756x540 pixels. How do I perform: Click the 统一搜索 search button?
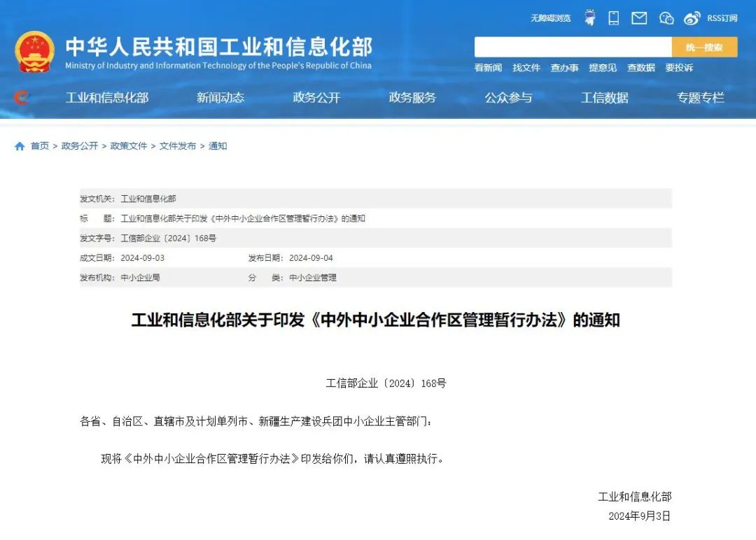(704, 47)
